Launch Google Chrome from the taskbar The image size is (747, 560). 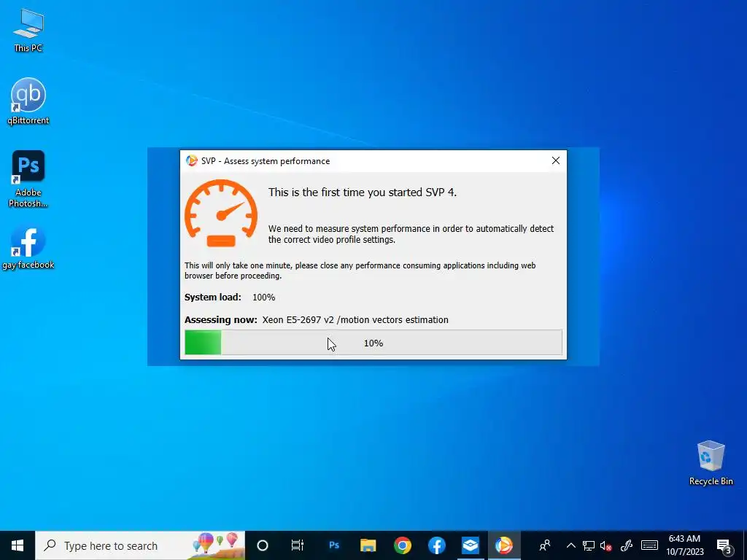point(402,545)
